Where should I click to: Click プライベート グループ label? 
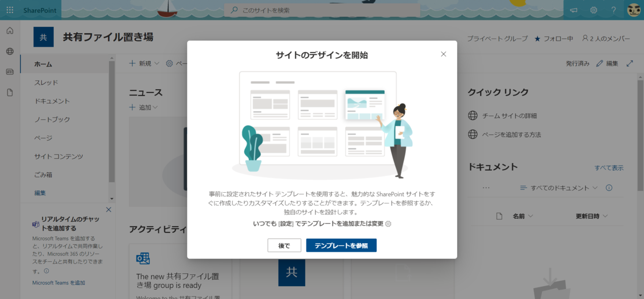pyautogui.click(x=496, y=39)
